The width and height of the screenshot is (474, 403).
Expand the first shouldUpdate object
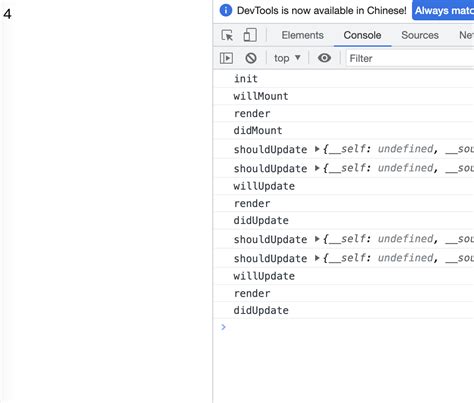click(x=317, y=149)
